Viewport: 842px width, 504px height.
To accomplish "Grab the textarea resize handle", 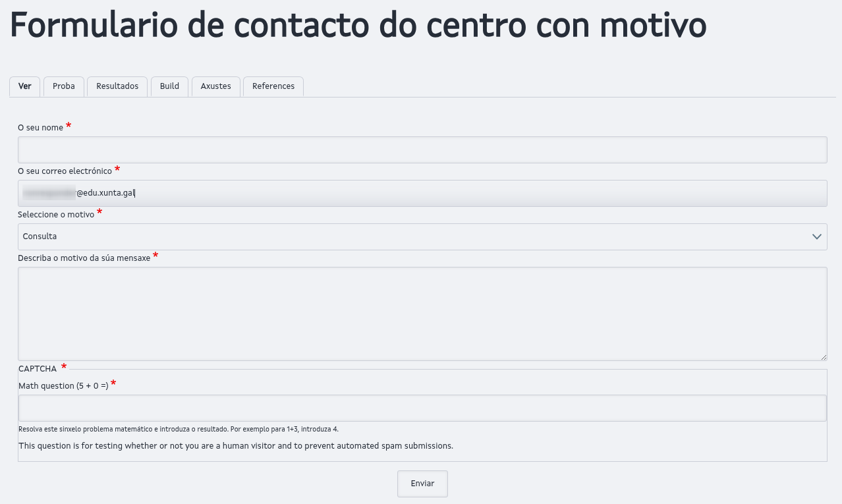I will pyautogui.click(x=824, y=357).
